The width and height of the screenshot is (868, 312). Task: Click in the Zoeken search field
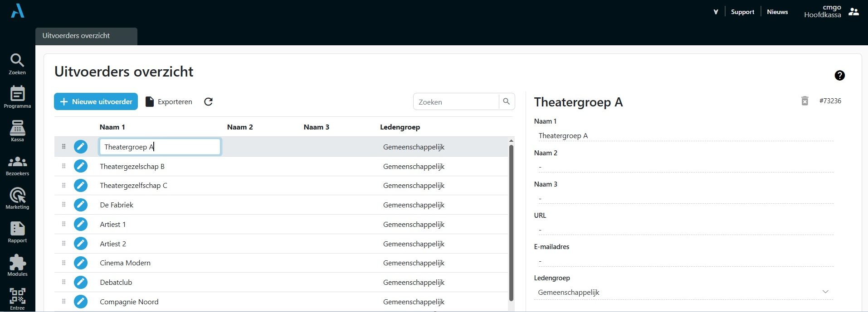(x=456, y=102)
